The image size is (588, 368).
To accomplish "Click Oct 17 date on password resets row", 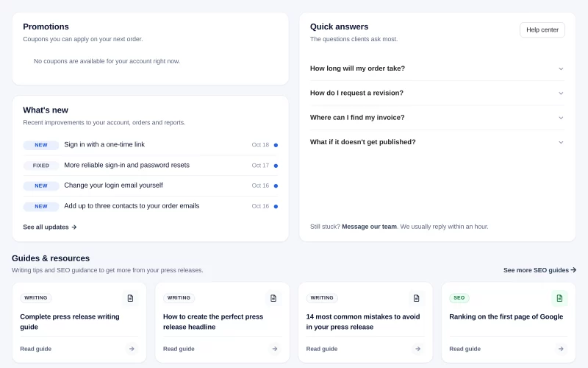I will (x=260, y=166).
